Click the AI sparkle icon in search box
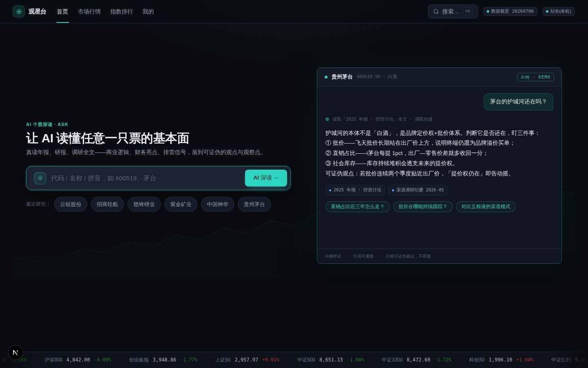The image size is (588, 368). point(40,178)
